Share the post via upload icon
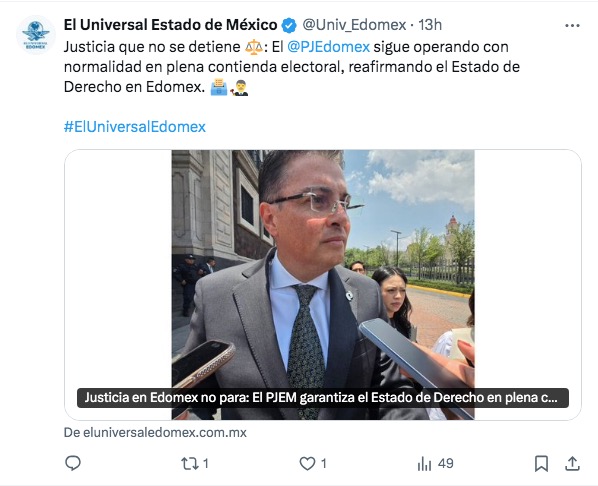Image resolution: width=598 pixels, height=486 pixels. pyautogui.click(x=572, y=463)
